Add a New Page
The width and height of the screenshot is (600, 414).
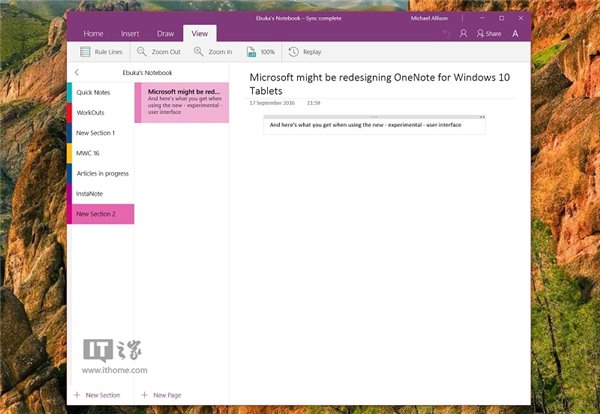(161, 395)
